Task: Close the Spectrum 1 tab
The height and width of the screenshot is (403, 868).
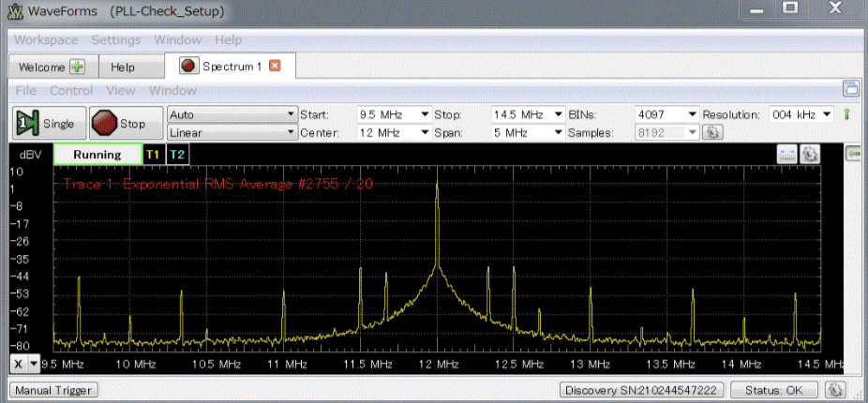Action: 275,66
